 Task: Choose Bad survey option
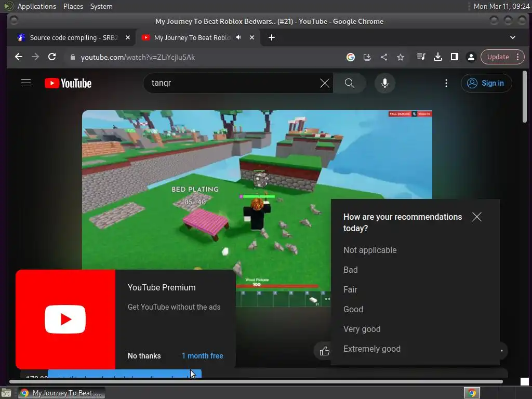tap(351, 270)
